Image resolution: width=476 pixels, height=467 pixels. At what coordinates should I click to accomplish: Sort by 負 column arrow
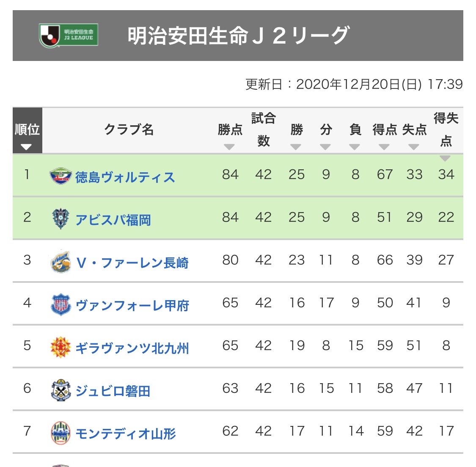pos(355,147)
